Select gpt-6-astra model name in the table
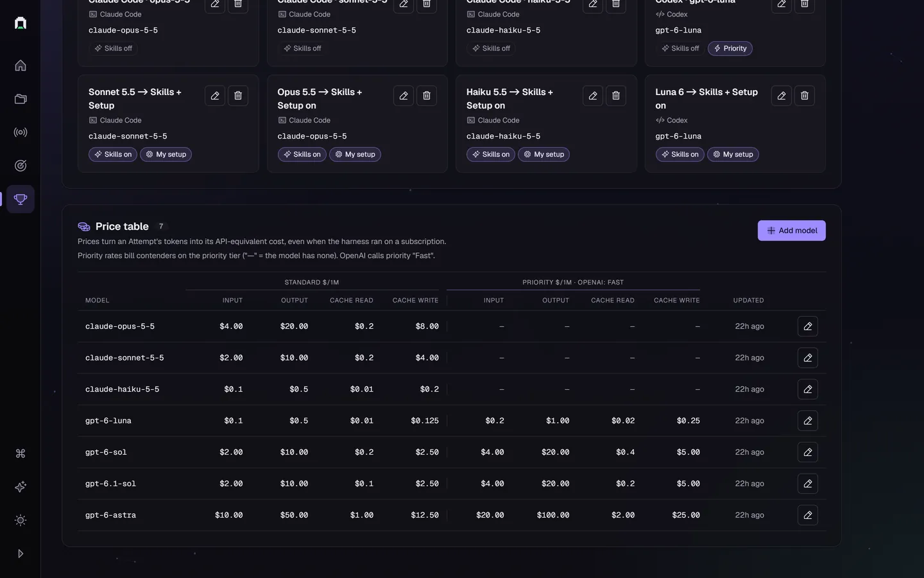The height and width of the screenshot is (578, 924). point(110,515)
